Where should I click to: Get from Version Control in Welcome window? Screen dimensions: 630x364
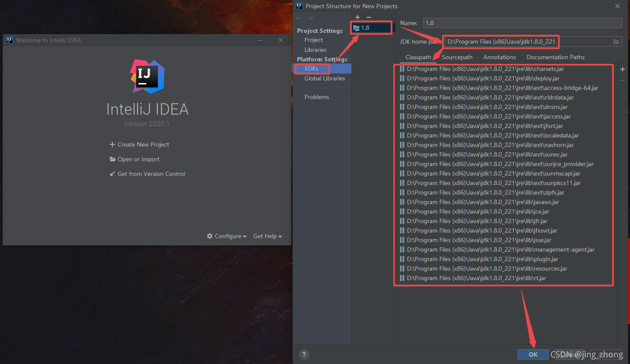click(x=147, y=174)
